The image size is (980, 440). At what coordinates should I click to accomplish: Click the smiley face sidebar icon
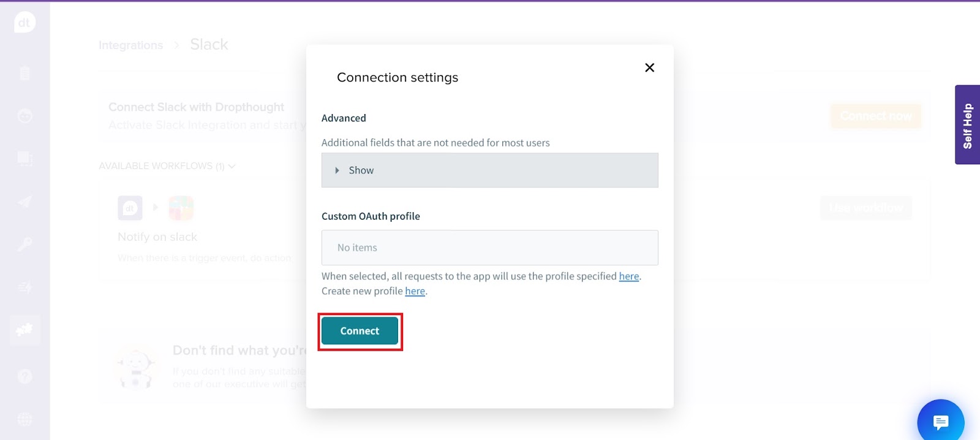click(x=24, y=116)
